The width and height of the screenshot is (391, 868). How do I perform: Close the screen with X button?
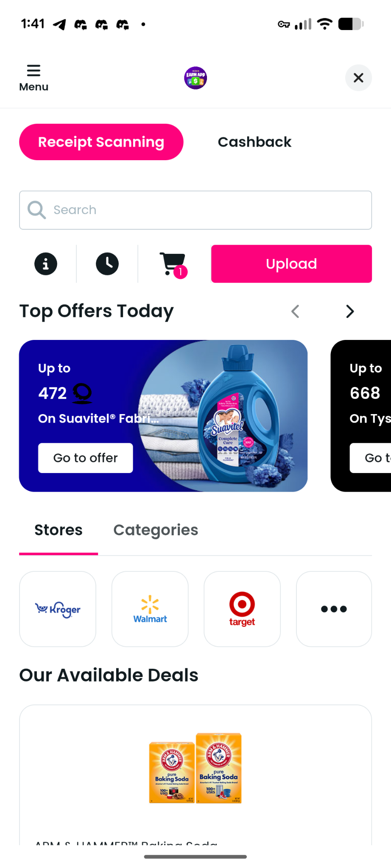(358, 78)
